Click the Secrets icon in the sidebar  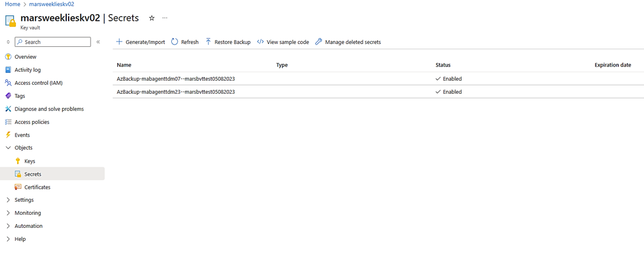(x=18, y=174)
